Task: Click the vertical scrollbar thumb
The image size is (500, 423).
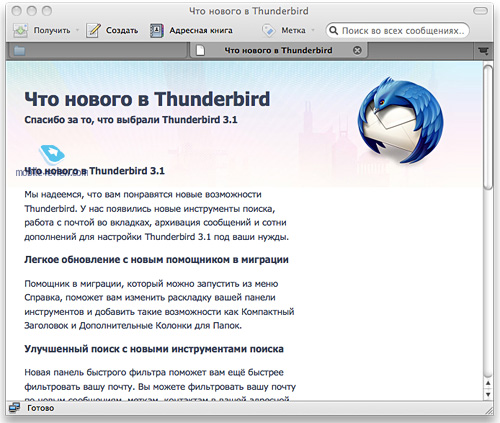Action: point(488,128)
